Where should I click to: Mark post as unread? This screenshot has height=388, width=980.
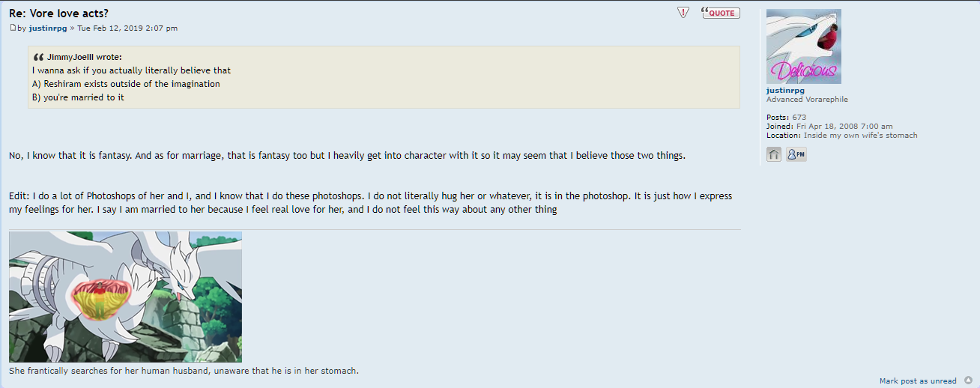click(x=918, y=381)
